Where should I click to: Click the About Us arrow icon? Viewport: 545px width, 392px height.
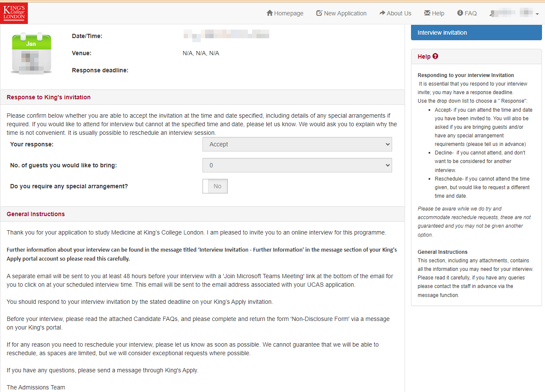tap(382, 13)
